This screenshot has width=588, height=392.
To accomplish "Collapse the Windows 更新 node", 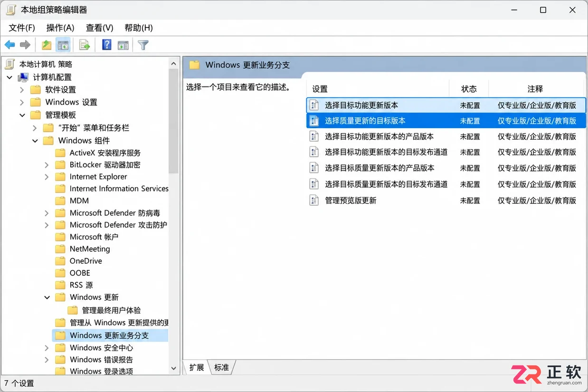I will (x=47, y=297).
